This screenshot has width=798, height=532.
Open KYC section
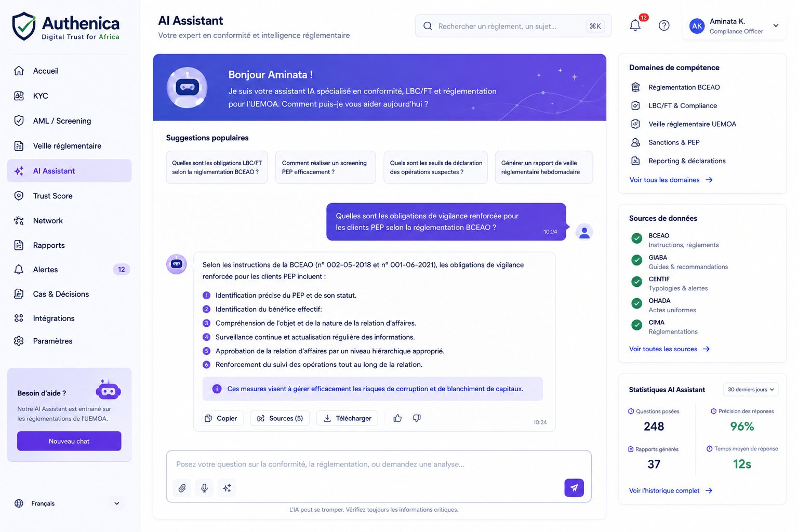click(x=69, y=96)
